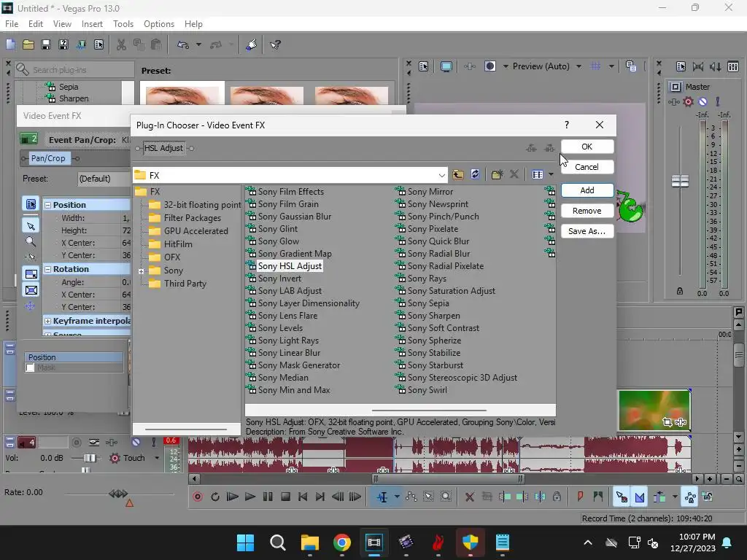This screenshot has width=747, height=560.
Task: Toggle Loop Playback in transport bar
Action: 215,497
